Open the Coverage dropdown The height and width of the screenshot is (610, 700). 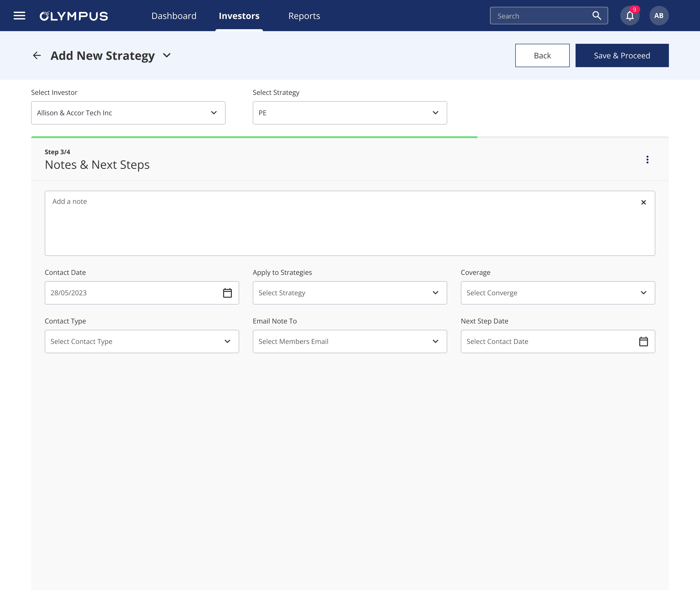(558, 293)
